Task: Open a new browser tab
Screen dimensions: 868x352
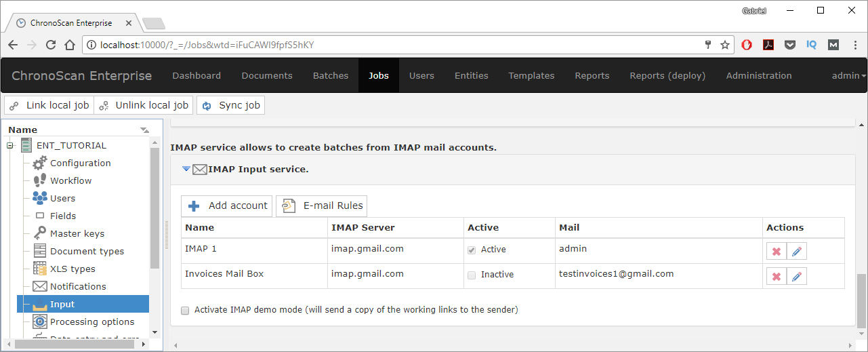Action: click(154, 24)
